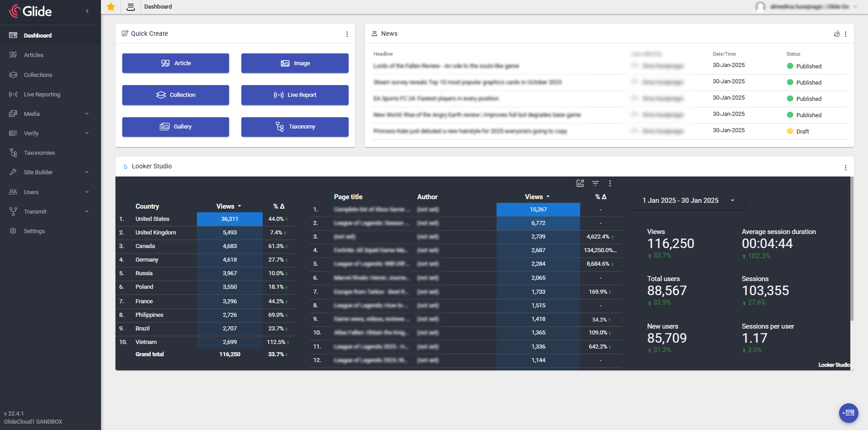Open the filter icon in the Looker Studio toolbar
The image size is (868, 430).
click(595, 183)
